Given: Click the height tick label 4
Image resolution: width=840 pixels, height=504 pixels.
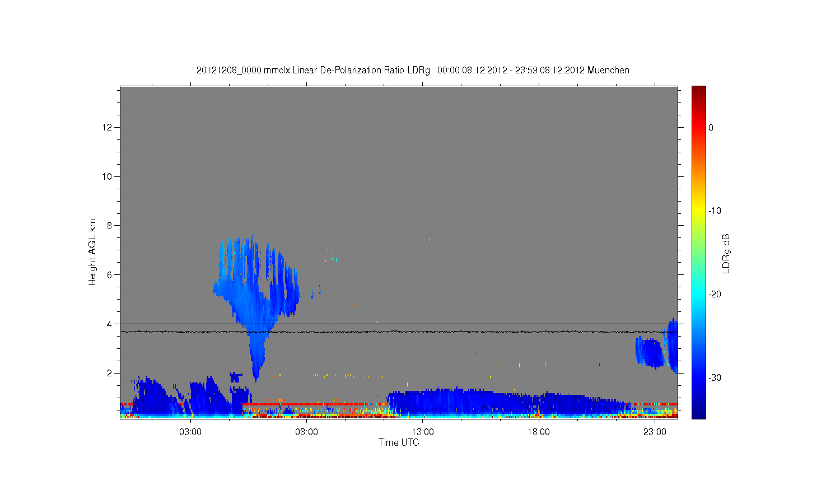Looking at the screenshot, I should [x=110, y=324].
